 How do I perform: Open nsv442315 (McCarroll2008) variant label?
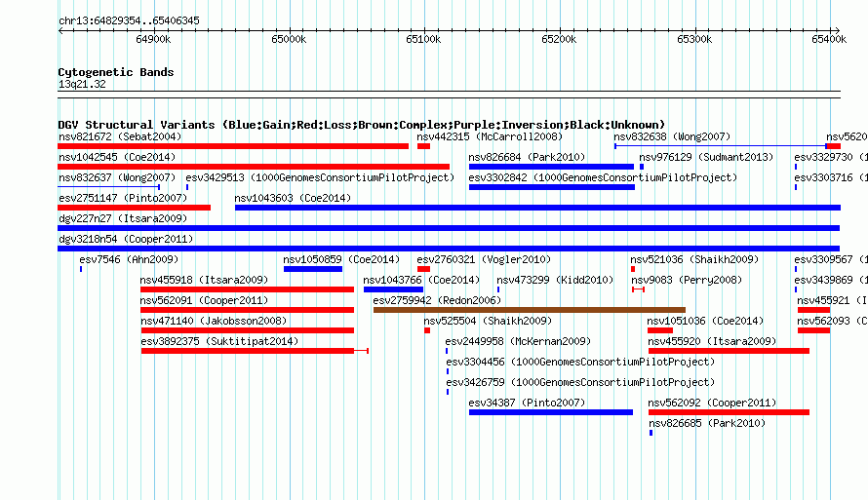490,136
